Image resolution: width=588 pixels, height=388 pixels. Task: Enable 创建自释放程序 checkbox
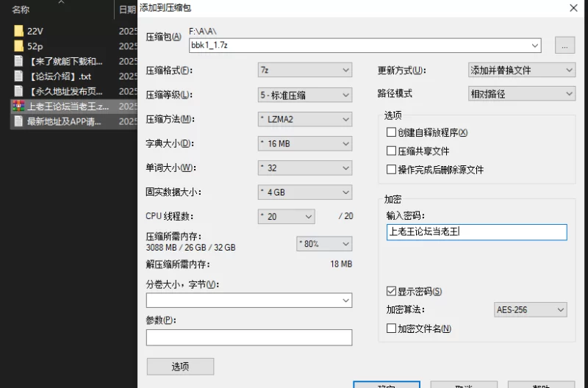click(391, 132)
